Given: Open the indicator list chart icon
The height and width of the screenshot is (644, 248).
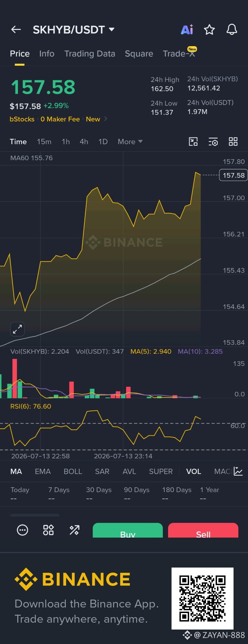Looking at the screenshot, I should tap(238, 471).
